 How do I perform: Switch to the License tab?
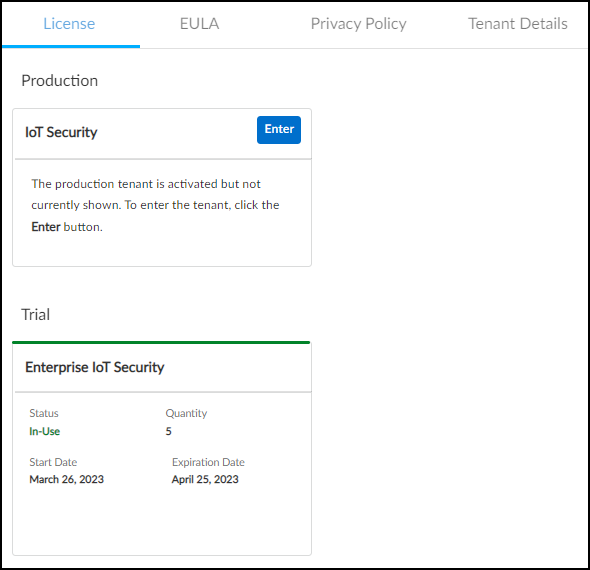coord(69,24)
